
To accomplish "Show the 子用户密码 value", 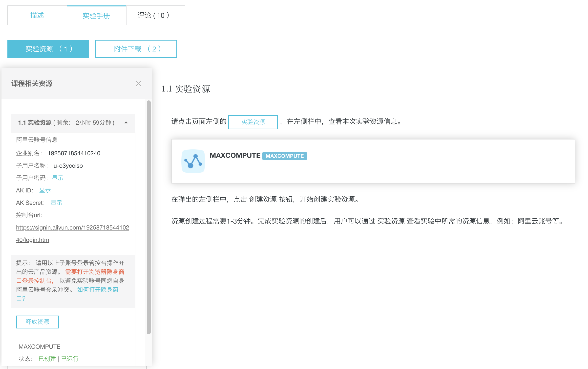I will point(57,178).
